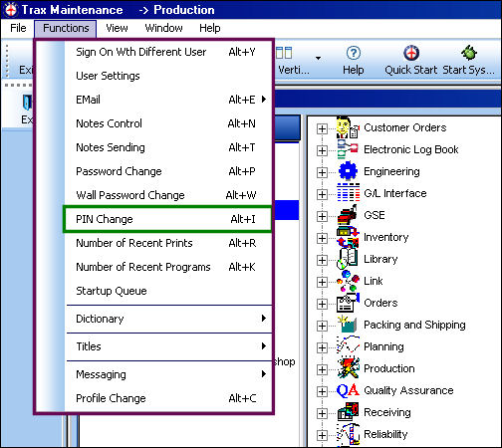
Task: Select User Settings menu entry
Action: [x=168, y=76]
